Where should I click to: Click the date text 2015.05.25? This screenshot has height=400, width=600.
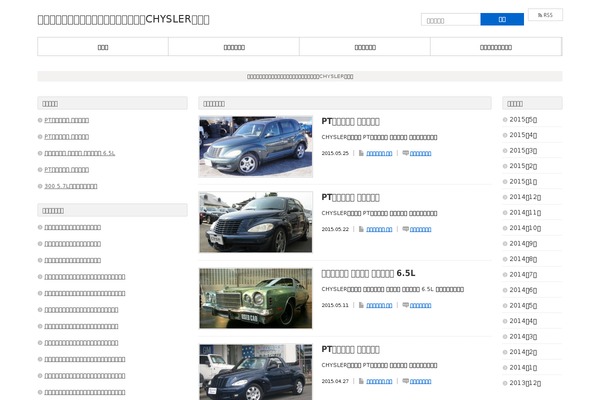(335, 153)
